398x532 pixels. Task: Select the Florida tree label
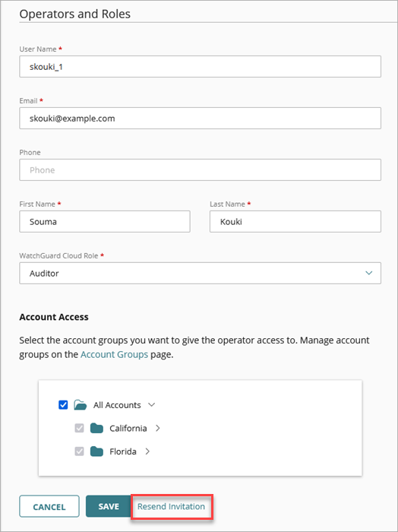pyautogui.click(x=123, y=451)
